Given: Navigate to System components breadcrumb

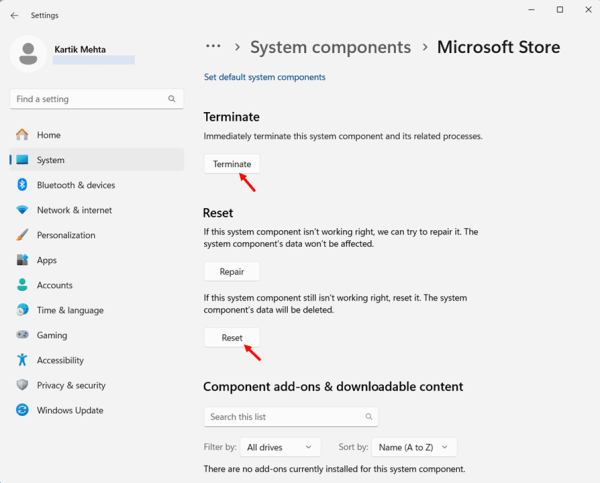Looking at the screenshot, I should click(x=331, y=47).
